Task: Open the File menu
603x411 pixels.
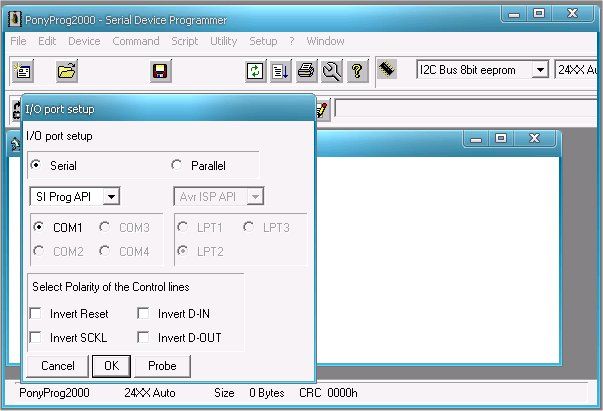Action: 18,41
